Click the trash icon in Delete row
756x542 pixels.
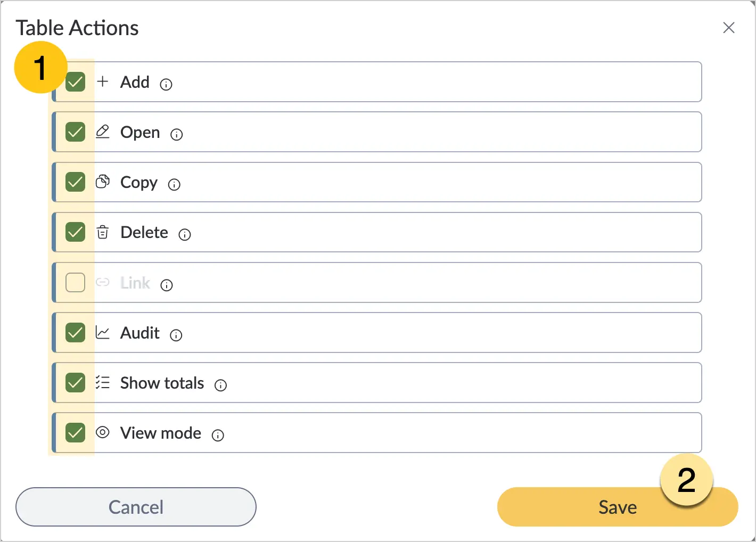pyautogui.click(x=103, y=232)
